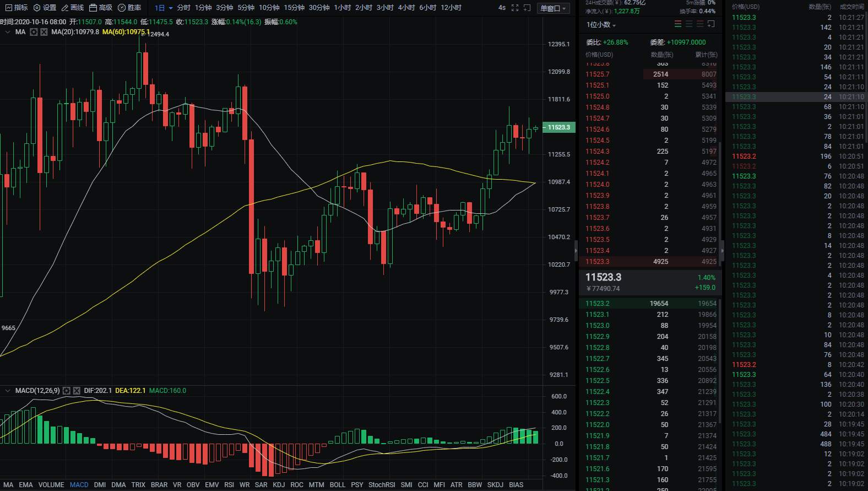This screenshot has height=491, width=868.
Task: Select ask row with quantity 4925
Action: [650, 262]
